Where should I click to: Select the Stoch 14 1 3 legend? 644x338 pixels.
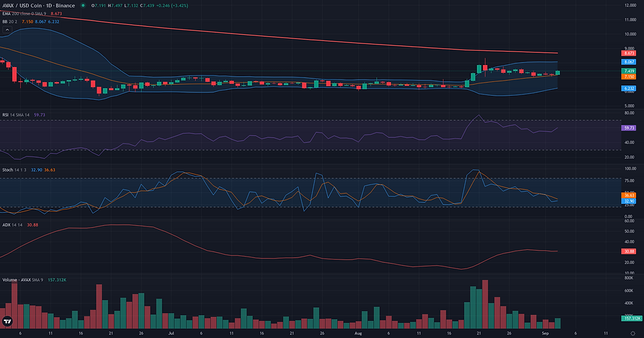point(14,170)
